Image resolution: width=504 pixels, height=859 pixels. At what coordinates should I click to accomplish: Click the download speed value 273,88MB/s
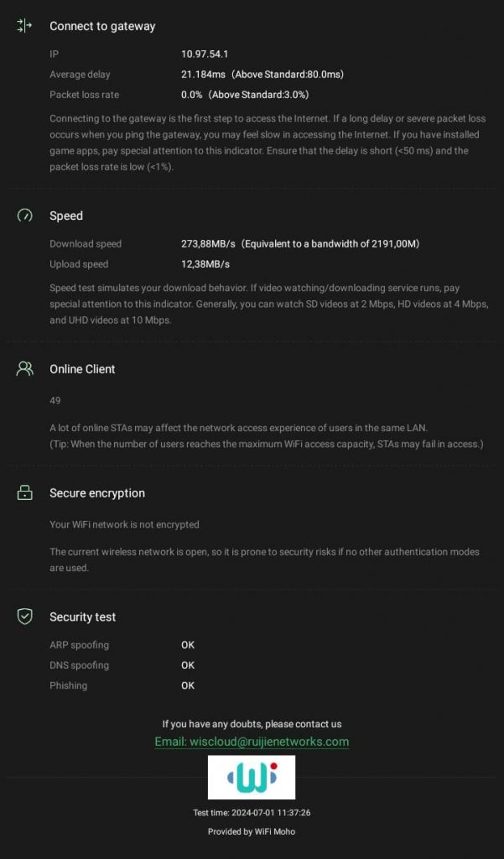(x=210, y=244)
